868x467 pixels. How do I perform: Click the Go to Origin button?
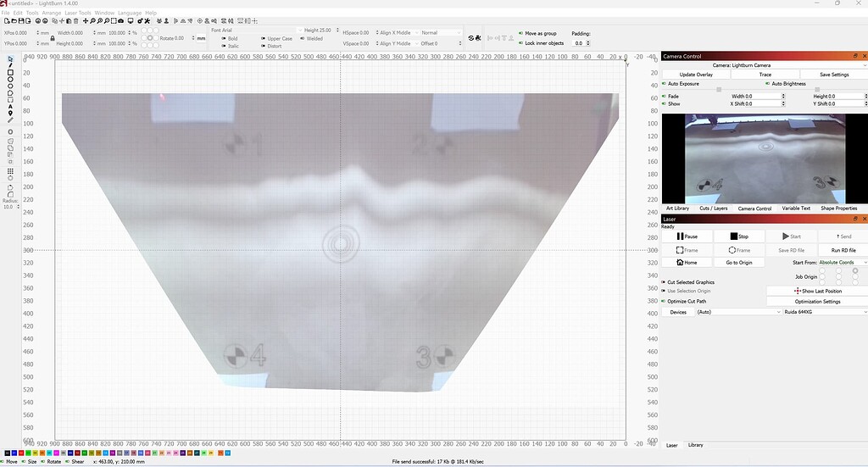[x=739, y=262]
